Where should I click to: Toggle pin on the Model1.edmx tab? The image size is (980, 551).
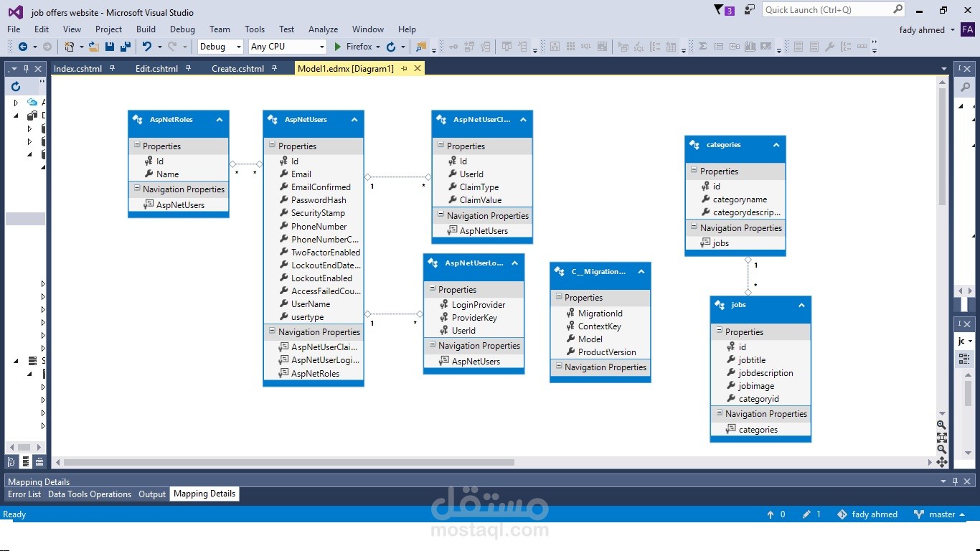click(x=404, y=69)
